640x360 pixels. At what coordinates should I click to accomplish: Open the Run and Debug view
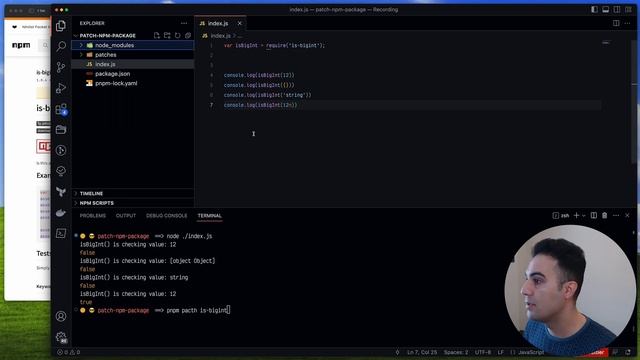coord(61,88)
